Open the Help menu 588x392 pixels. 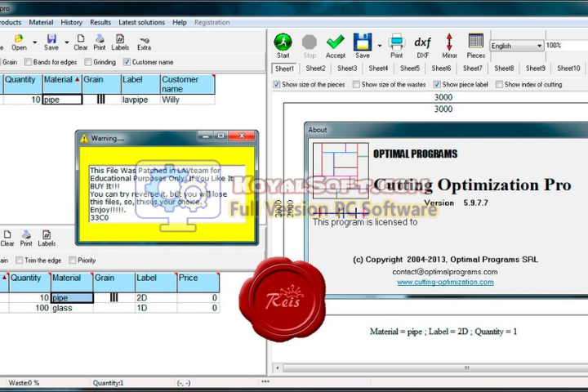(x=179, y=22)
